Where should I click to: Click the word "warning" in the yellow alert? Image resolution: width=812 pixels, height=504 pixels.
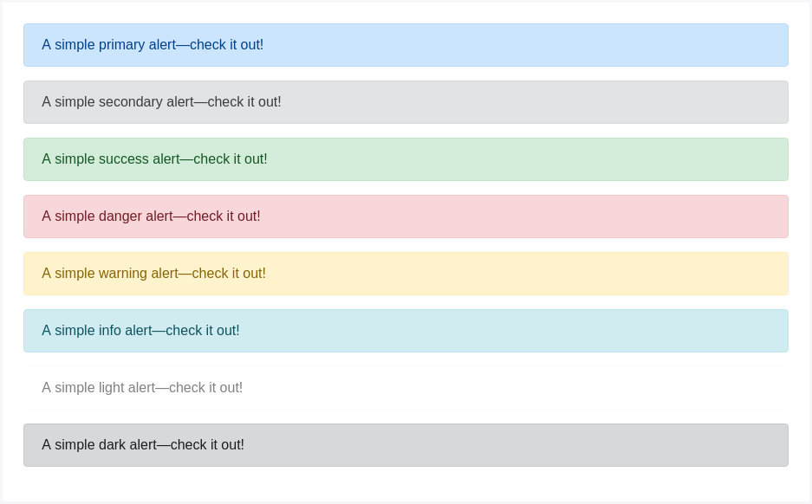(x=123, y=274)
